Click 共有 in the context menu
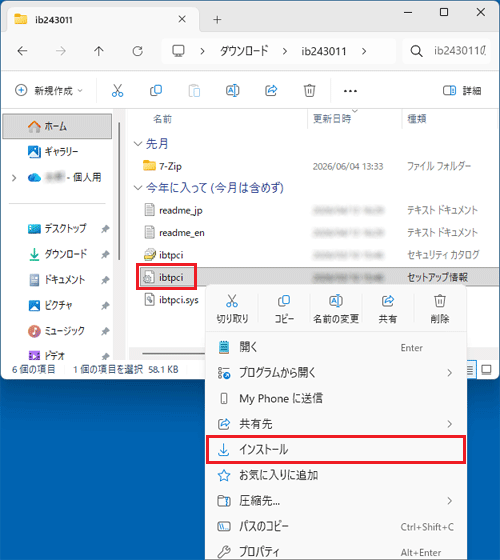Screen dimensions: 500x560 click(388, 309)
